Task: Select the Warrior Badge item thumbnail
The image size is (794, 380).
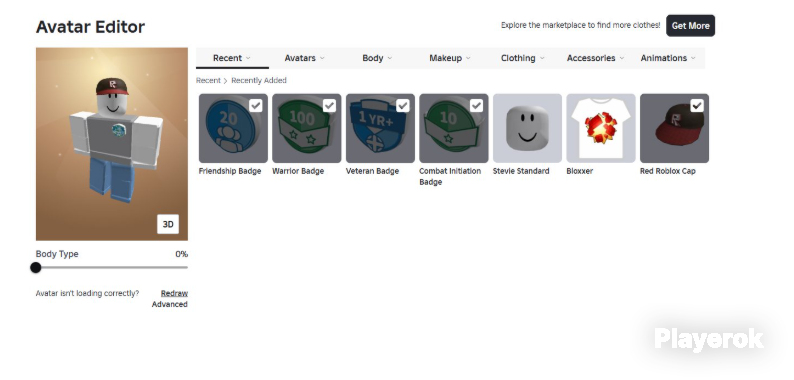Action: tap(307, 128)
